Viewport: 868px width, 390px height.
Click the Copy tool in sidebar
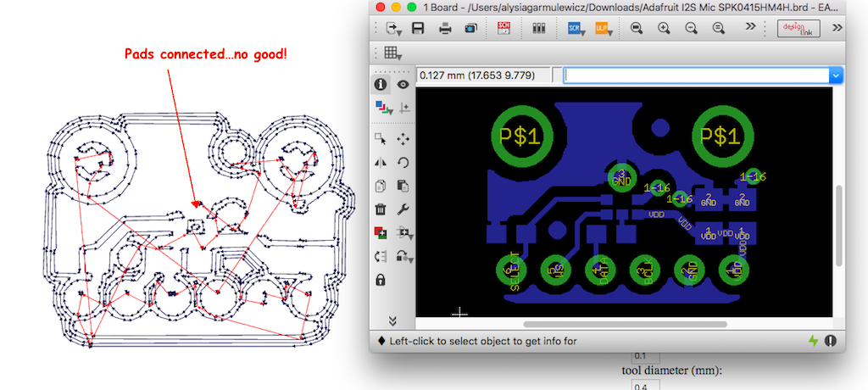[x=381, y=186]
